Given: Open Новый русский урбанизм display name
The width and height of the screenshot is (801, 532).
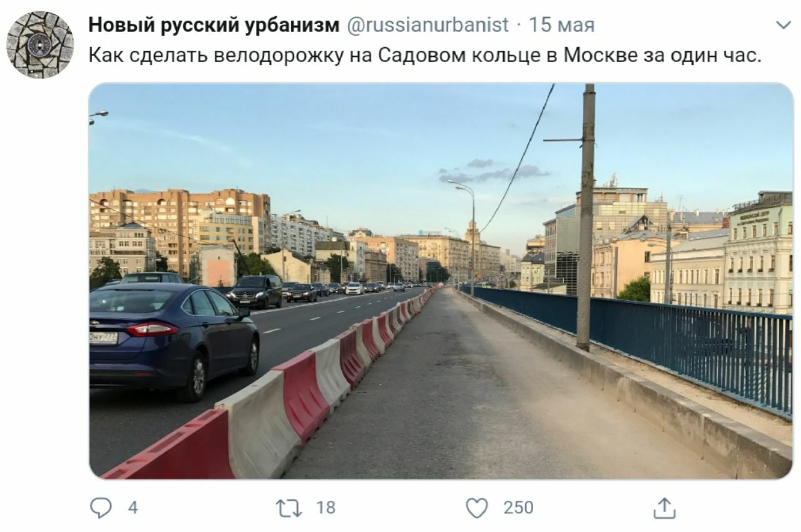Looking at the screenshot, I should [x=213, y=24].
